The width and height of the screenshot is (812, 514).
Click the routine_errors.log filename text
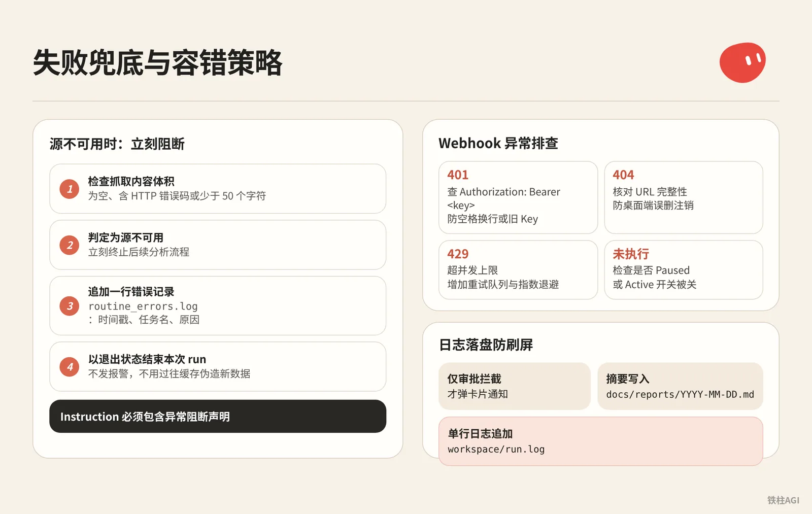(143, 306)
